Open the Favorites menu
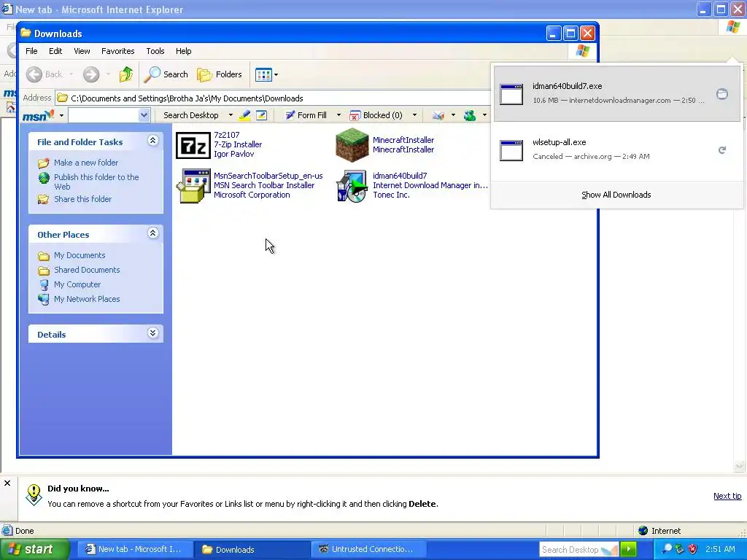The width and height of the screenshot is (747, 560). tap(117, 51)
